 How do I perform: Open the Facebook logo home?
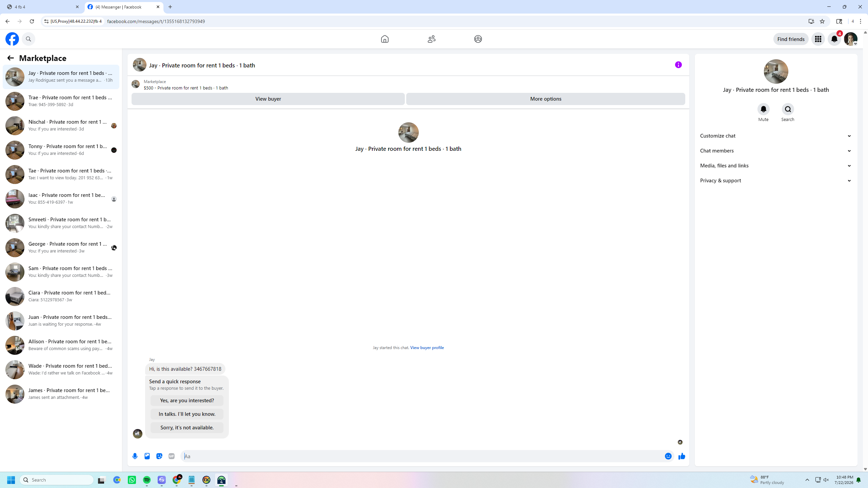tap(12, 39)
